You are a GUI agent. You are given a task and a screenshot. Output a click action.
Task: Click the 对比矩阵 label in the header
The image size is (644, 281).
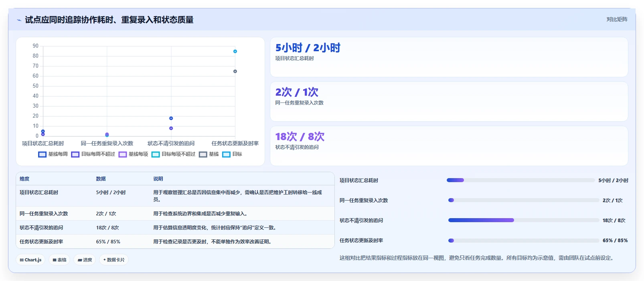617,19
